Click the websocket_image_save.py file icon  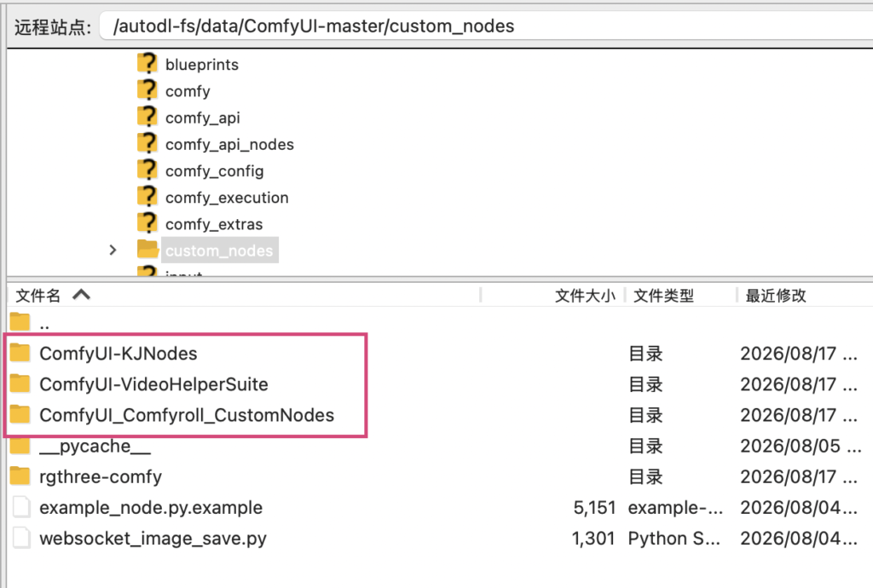point(21,538)
